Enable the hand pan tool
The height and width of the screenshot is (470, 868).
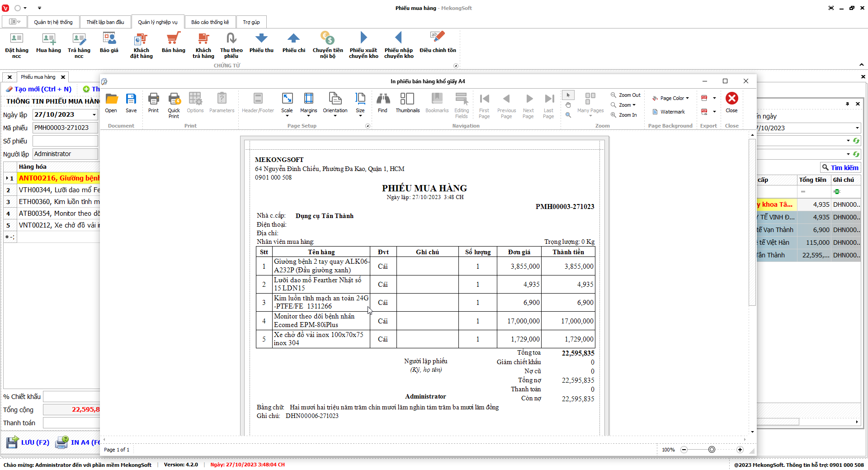tap(568, 105)
